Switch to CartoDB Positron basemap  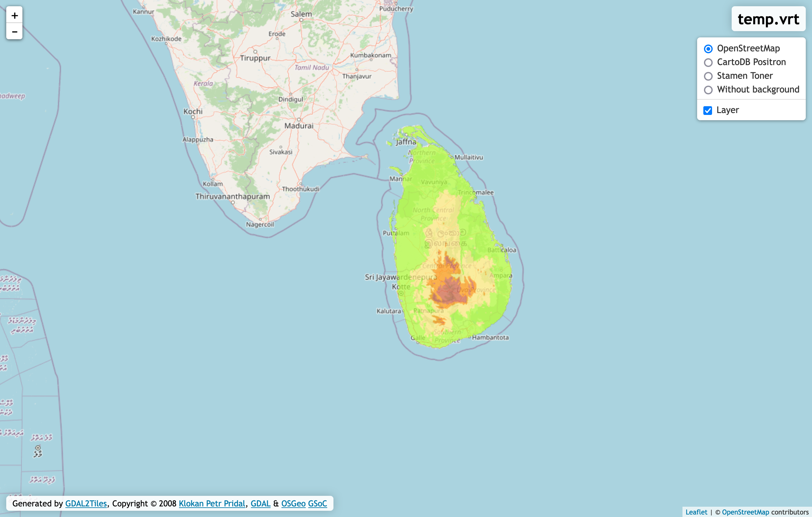(x=708, y=62)
